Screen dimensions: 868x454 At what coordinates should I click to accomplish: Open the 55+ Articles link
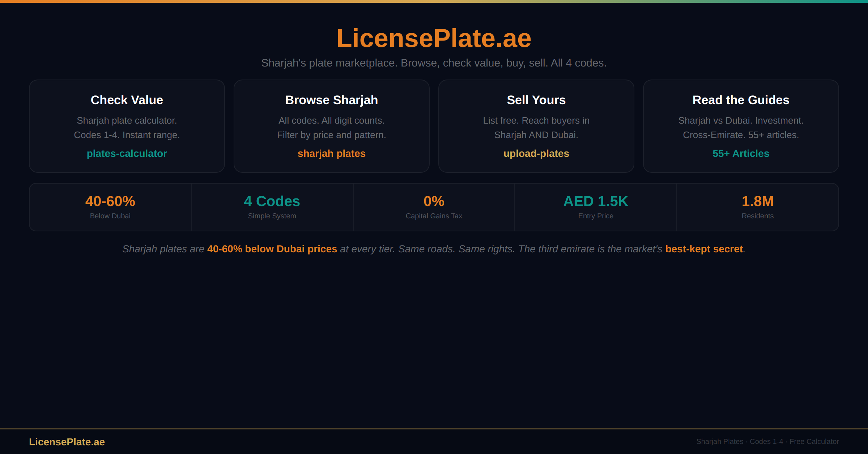(741, 154)
